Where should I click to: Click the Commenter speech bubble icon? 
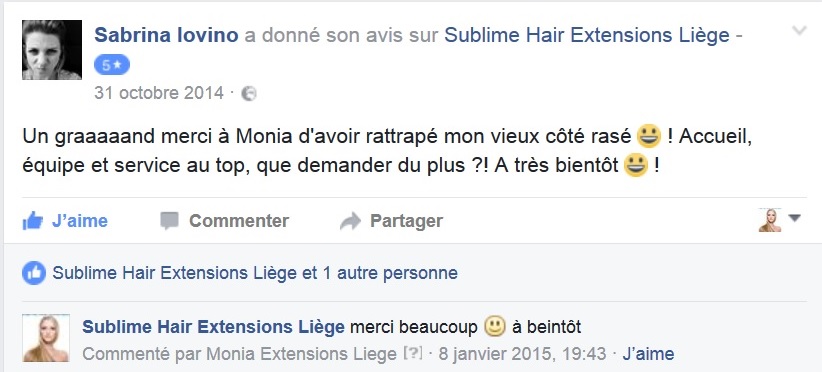(x=169, y=221)
